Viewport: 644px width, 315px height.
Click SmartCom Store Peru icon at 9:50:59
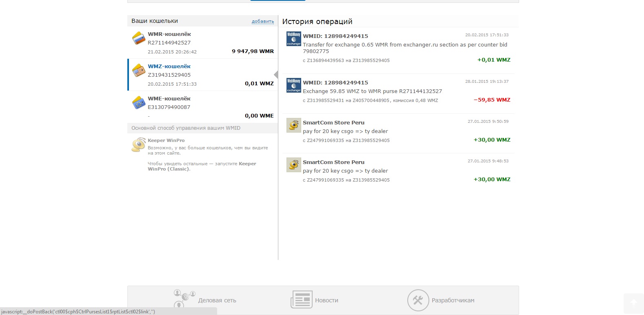click(294, 125)
